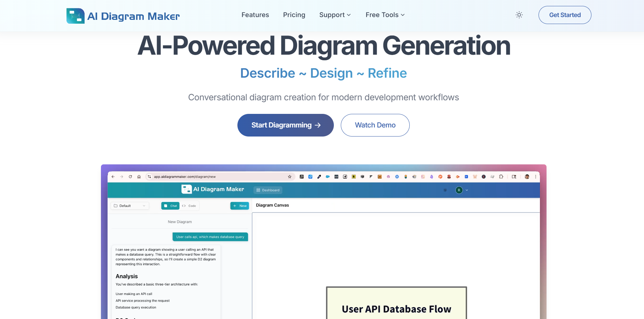This screenshot has width=644, height=319.
Task: Open the three-dot browser menu in demo screenshot
Action: 535,177
